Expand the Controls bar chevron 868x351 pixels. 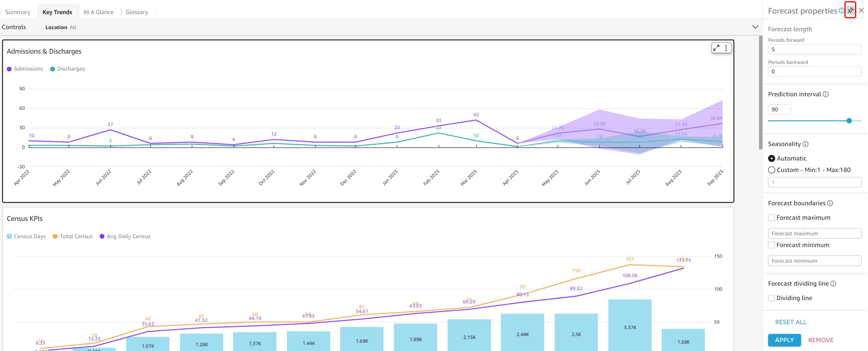pos(755,27)
